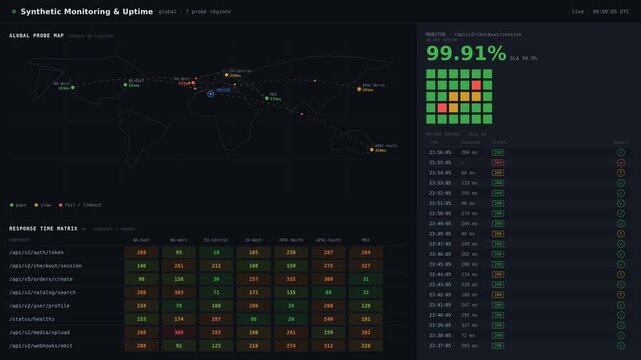Click the 72 ms duration at 23:38:05
The height and width of the screenshot is (360, 641).
(x=468, y=335)
